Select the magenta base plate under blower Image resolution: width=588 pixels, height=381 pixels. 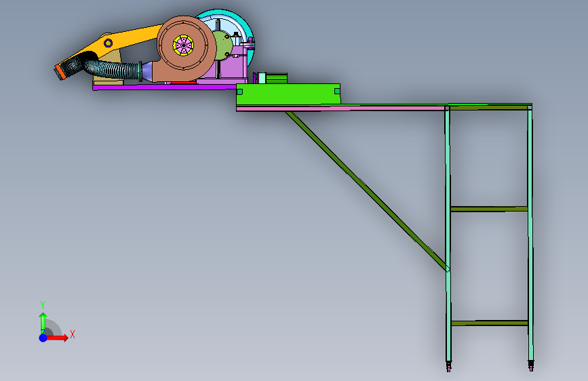[164, 87]
